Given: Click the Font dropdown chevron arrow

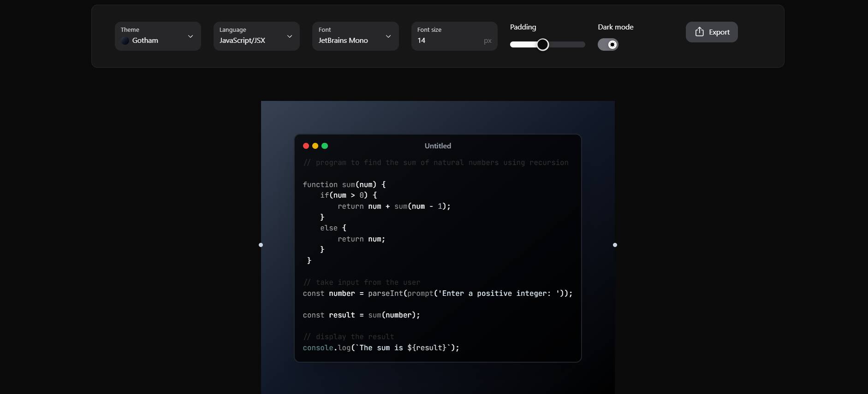Looking at the screenshot, I should (x=388, y=36).
